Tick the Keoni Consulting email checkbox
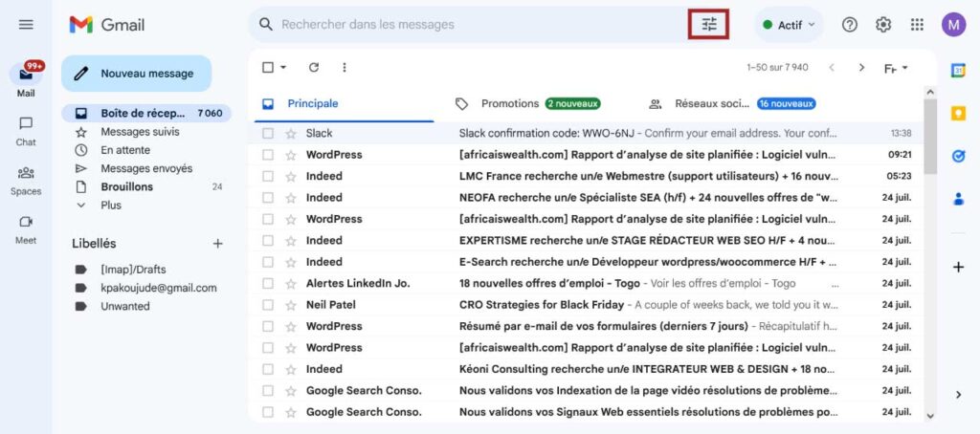Viewport: 980px width, 434px height. click(268, 369)
